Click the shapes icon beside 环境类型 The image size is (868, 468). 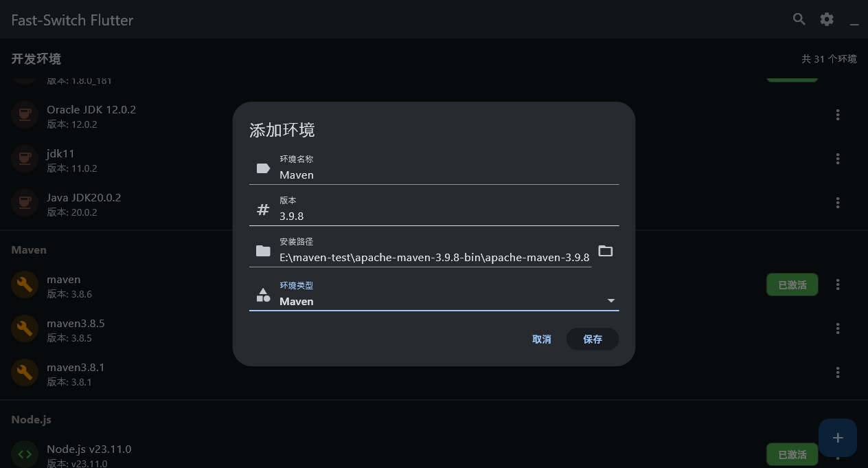tap(263, 294)
